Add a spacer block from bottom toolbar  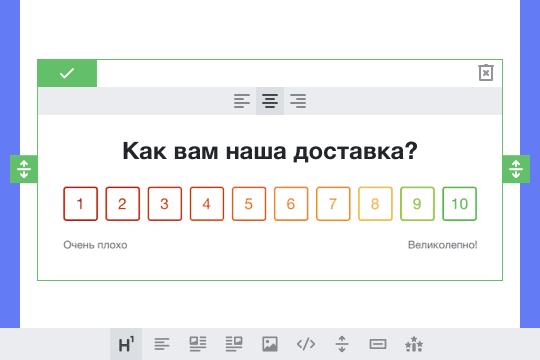point(342,344)
